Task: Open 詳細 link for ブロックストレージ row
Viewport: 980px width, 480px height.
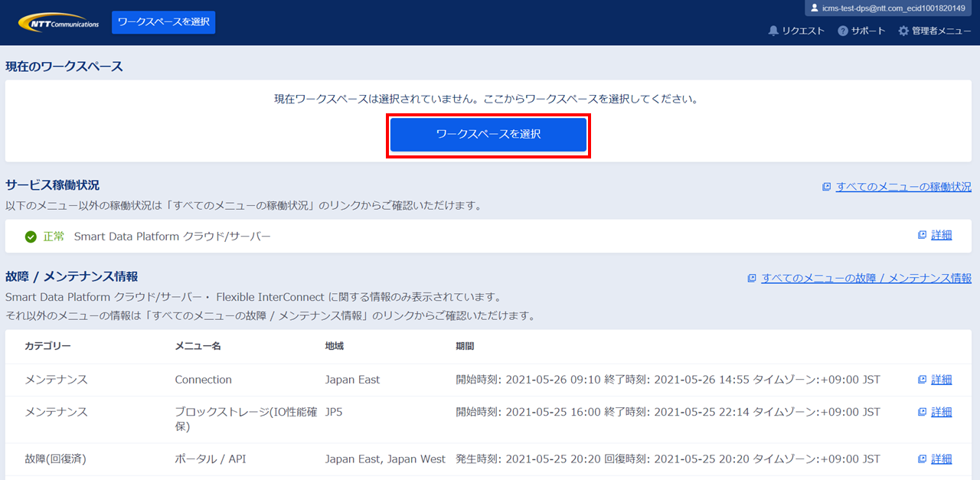Action: coord(942,412)
